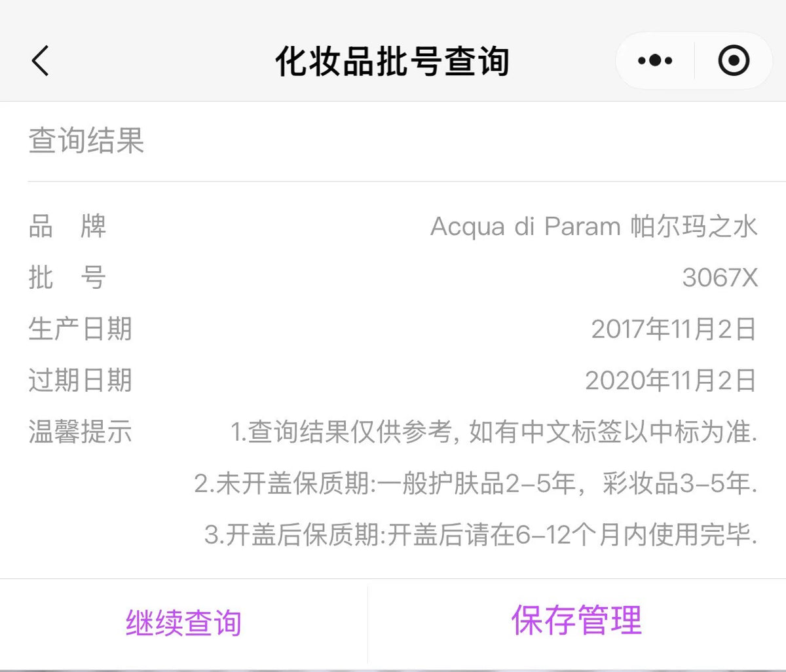The height and width of the screenshot is (672, 786).
Task: Go back with the left chevron arrow
Action: [40, 61]
